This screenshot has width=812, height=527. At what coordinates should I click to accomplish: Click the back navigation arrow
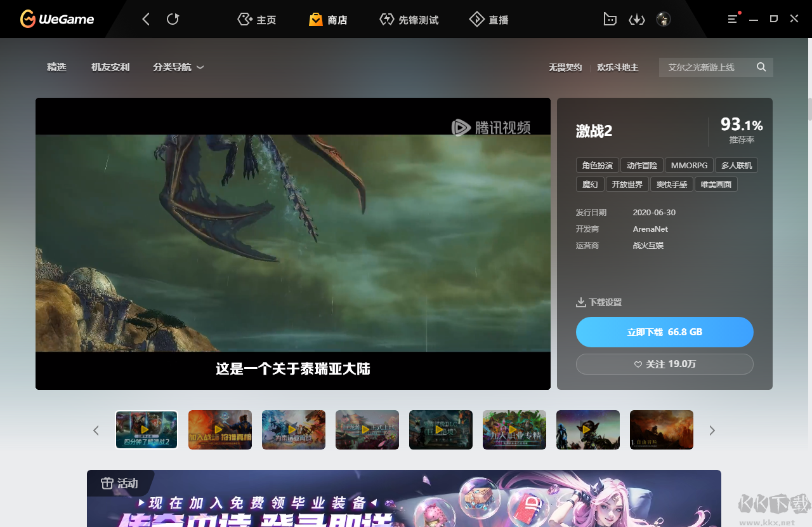(146, 19)
